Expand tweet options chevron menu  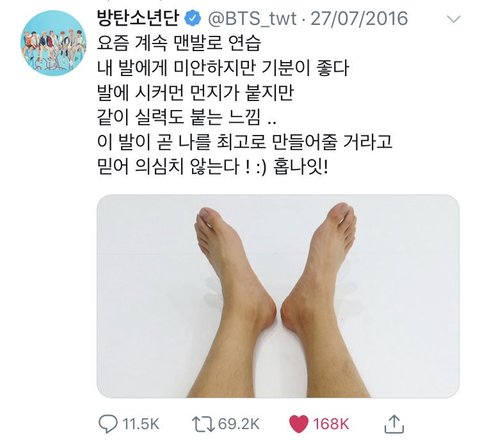coord(453,19)
